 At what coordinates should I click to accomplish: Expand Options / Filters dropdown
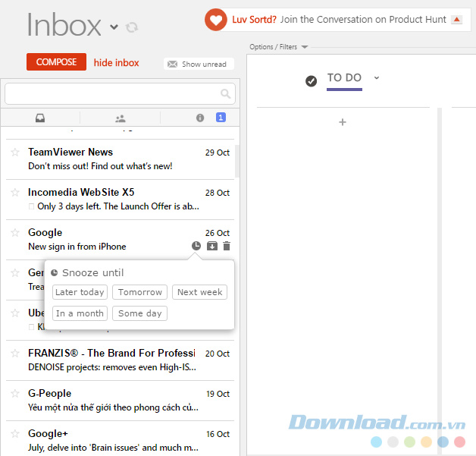point(278,47)
